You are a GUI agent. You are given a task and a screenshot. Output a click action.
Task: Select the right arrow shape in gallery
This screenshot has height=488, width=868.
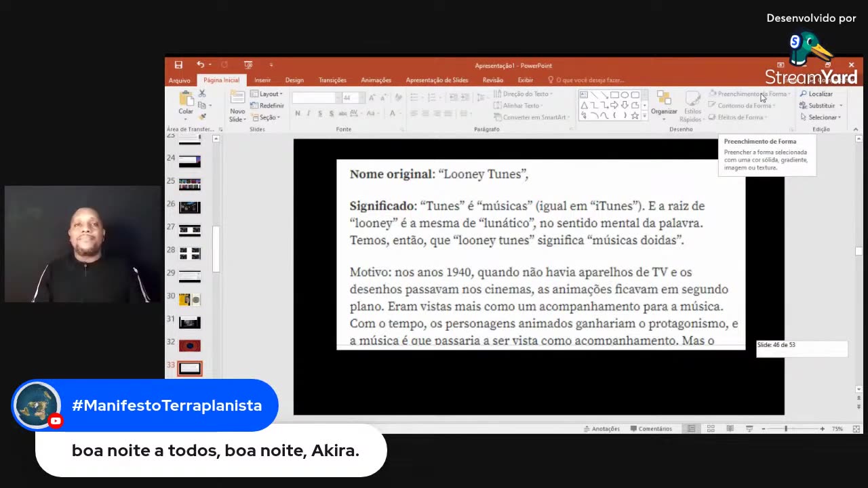614,105
